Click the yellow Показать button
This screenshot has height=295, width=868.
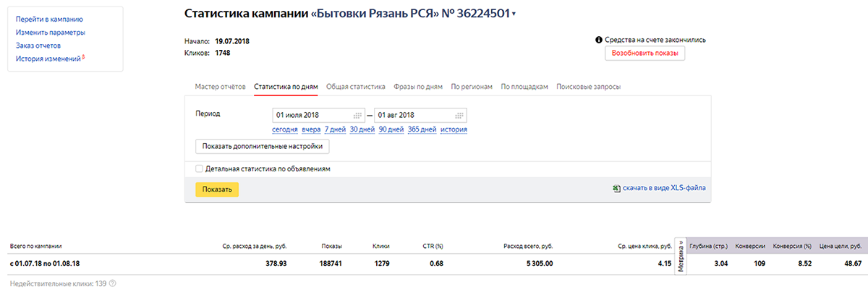pos(217,189)
